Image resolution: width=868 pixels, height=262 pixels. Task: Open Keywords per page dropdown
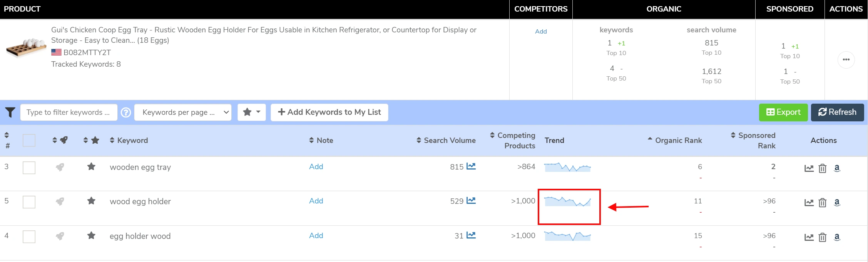click(183, 113)
